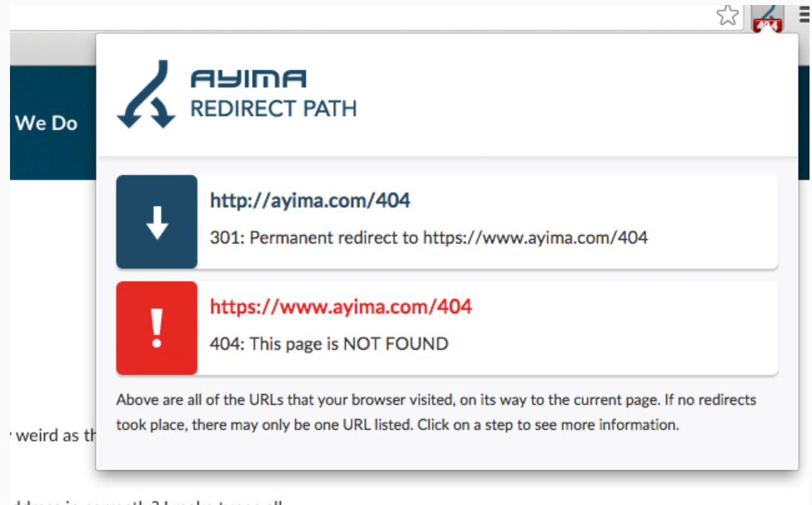Click the red exclamation error icon

(x=157, y=328)
